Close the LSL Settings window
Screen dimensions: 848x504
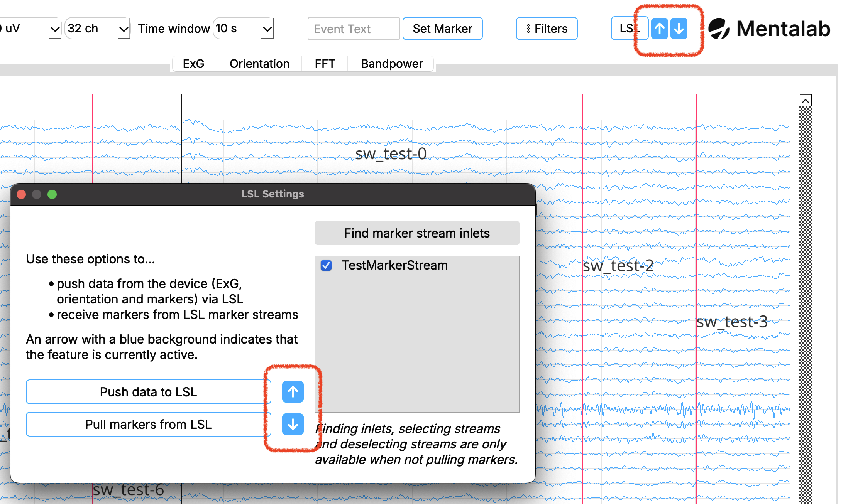(22, 194)
